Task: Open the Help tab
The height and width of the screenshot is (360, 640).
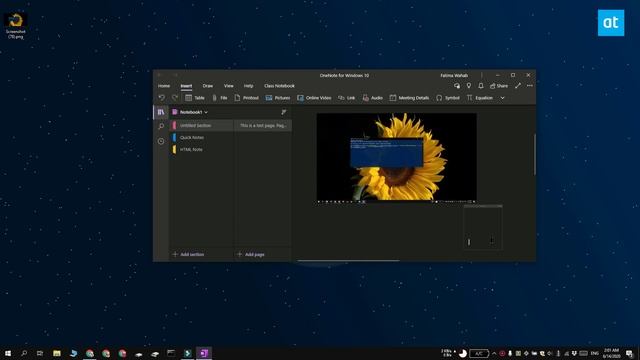Action: pos(249,86)
